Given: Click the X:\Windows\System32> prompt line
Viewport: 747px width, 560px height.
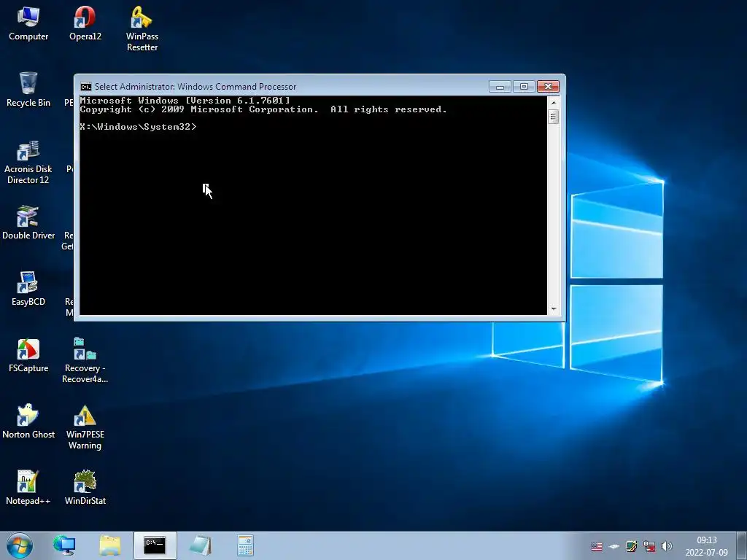Looking at the screenshot, I should [x=138, y=127].
